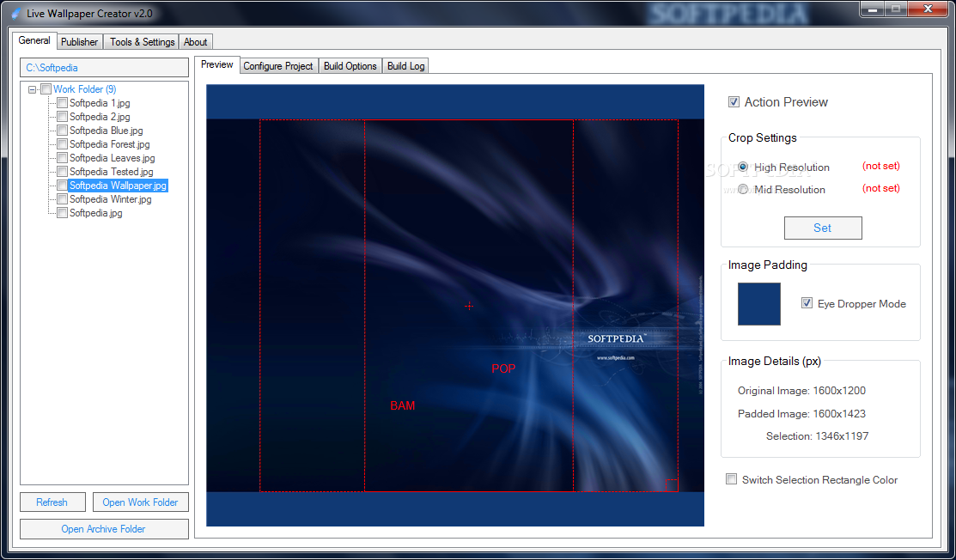This screenshot has height=560, width=956.
Task: Click the Refresh button
Action: (52, 502)
